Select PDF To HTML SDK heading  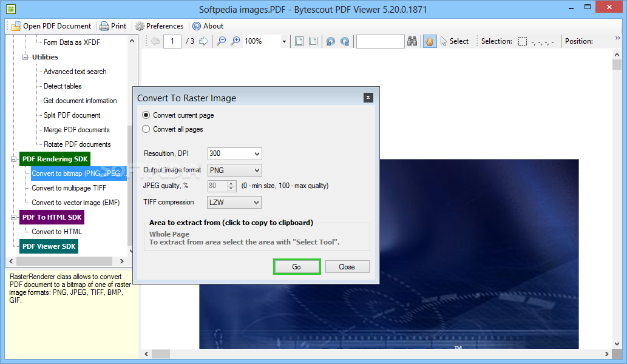pyautogui.click(x=52, y=217)
